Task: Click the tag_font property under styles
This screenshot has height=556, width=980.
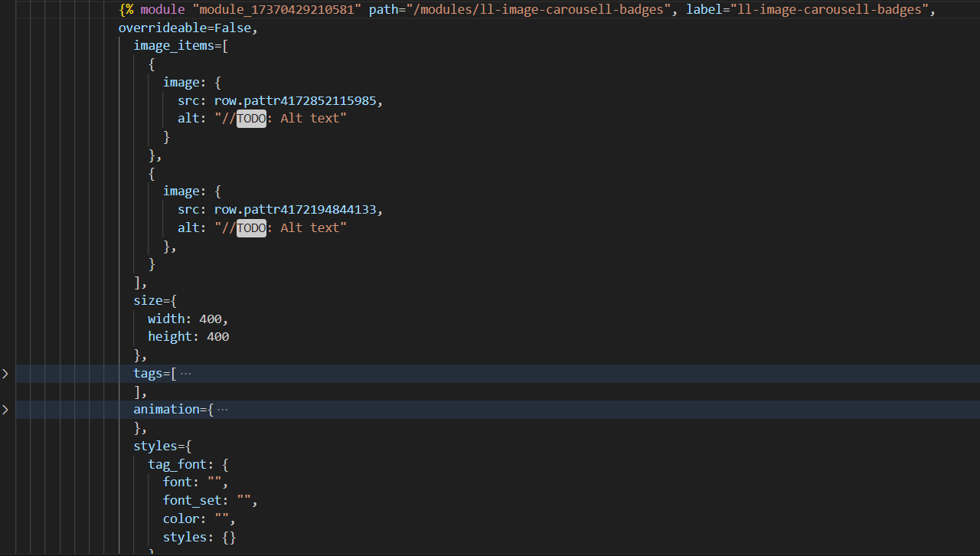Action: coord(178,464)
